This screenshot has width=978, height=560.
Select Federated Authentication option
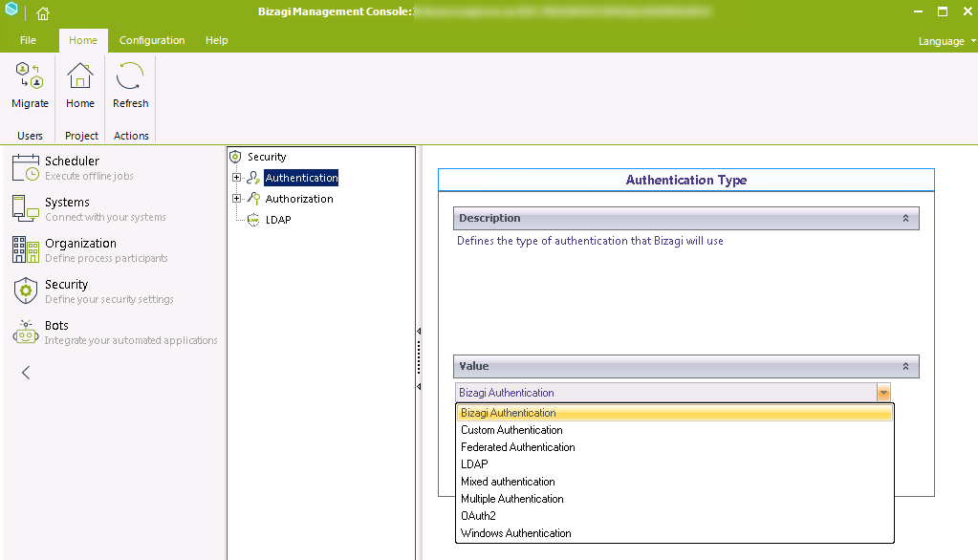(675, 447)
